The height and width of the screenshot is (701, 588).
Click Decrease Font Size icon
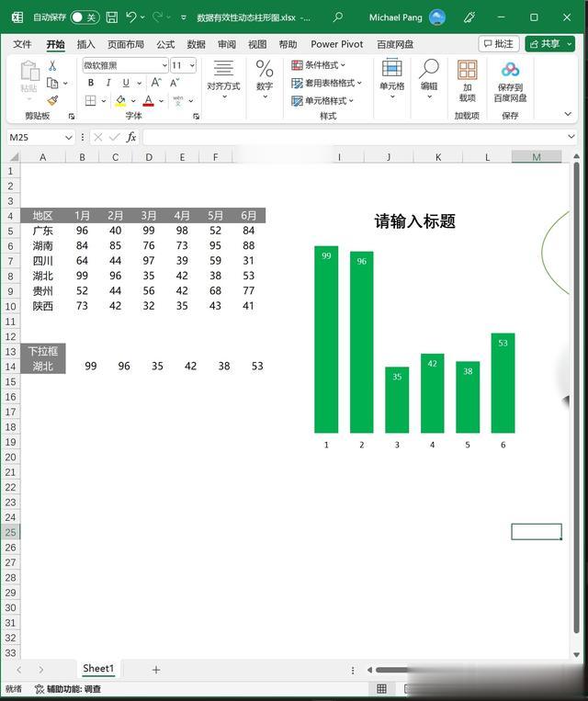tap(175, 83)
